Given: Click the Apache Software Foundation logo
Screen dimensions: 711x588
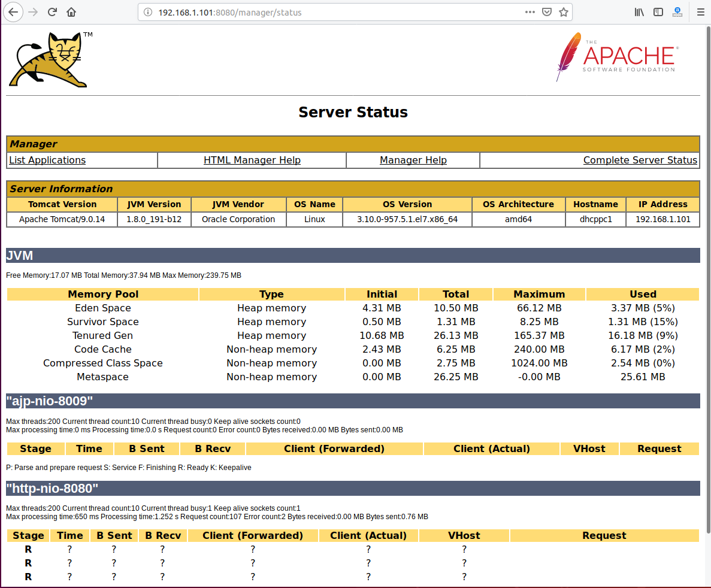Looking at the screenshot, I should pos(617,56).
